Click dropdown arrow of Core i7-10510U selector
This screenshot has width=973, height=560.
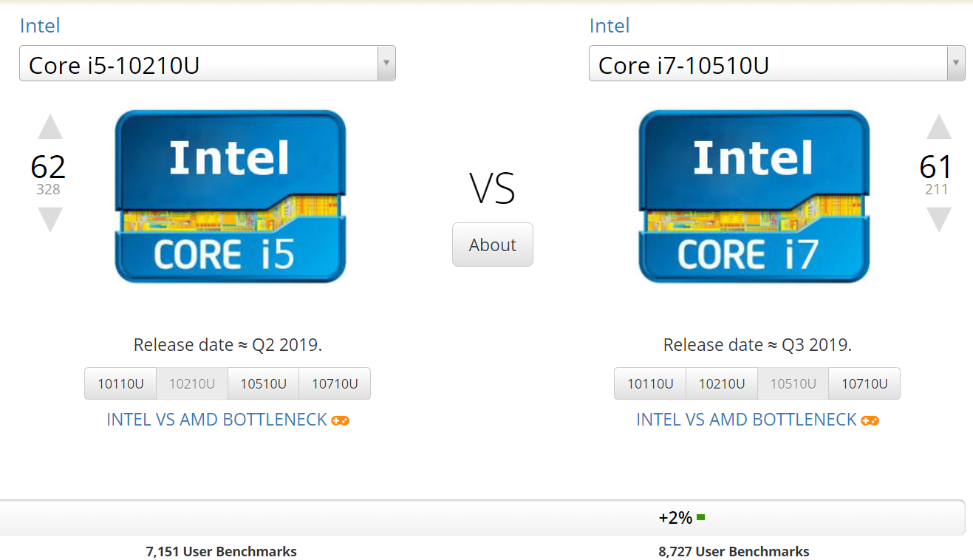point(956,64)
